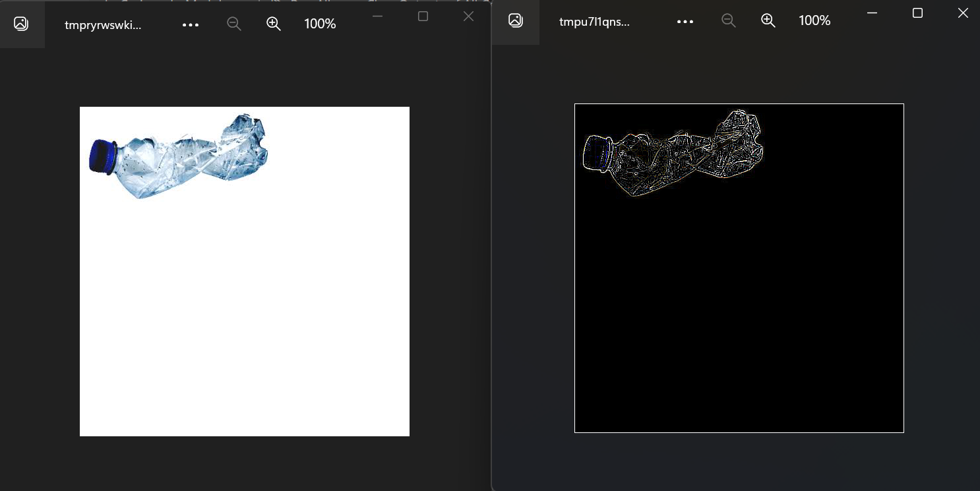Select the zoom in magnifier in the left window

coord(274,24)
